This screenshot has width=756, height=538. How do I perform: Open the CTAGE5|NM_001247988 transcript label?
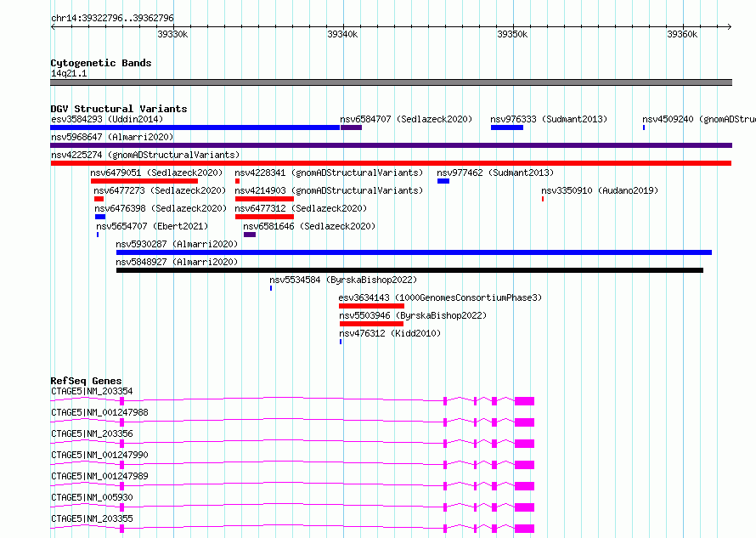pyautogui.click(x=99, y=412)
